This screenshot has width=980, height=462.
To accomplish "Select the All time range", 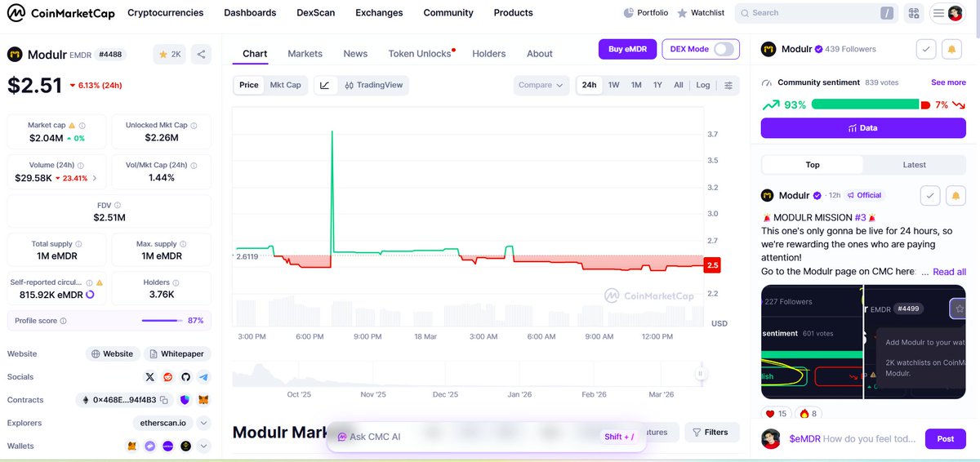I will coord(678,85).
